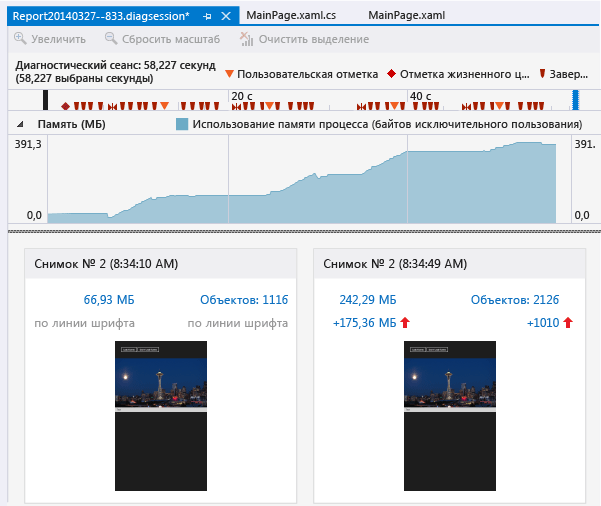Image resolution: width=601 pixels, height=506 pixels.
Task: Click the red diamond lifecycle mark on timeline
Action: 66,106
